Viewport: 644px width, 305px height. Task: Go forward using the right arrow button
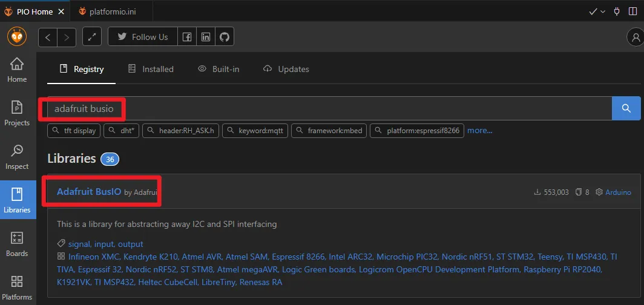tap(67, 38)
